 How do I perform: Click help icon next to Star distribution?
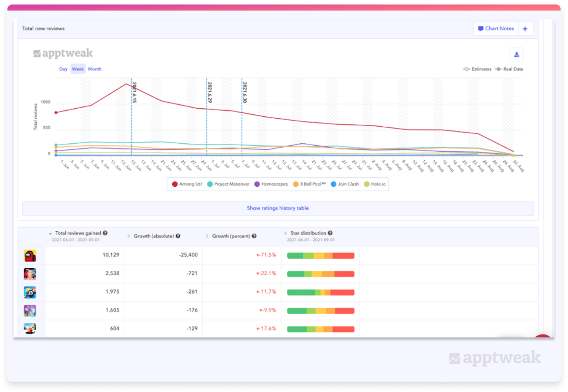330,233
